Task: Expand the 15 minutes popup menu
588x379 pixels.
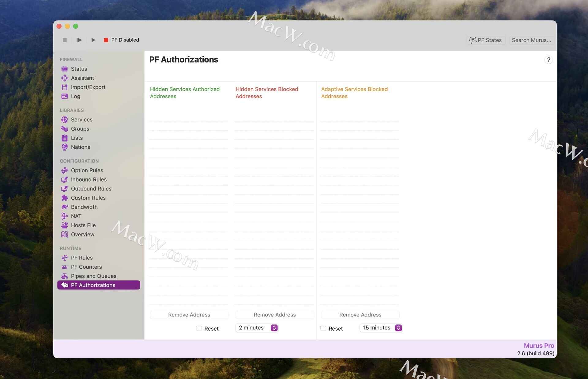Action: click(x=381, y=328)
